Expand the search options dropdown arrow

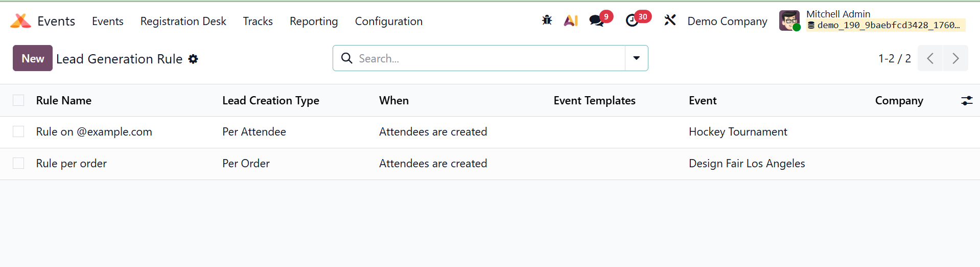pyautogui.click(x=636, y=58)
